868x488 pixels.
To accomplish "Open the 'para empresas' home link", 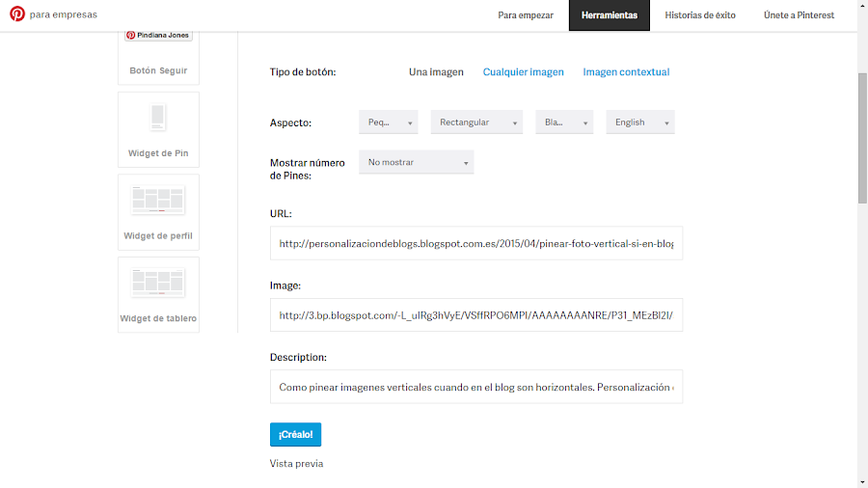I will (x=63, y=14).
